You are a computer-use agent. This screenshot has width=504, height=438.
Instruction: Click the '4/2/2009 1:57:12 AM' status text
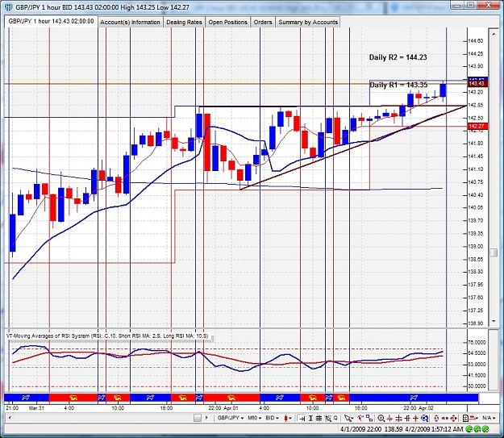434,429
